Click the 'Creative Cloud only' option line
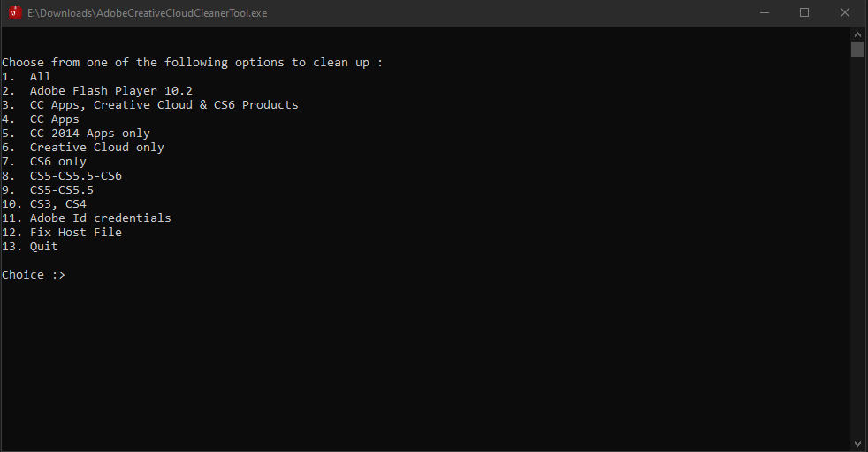 tap(83, 148)
